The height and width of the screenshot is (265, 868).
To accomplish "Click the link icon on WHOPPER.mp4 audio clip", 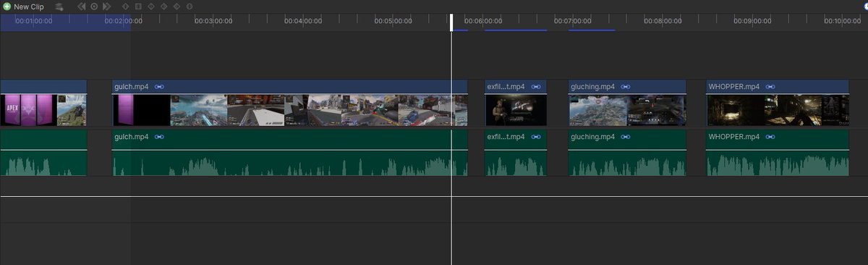I will [x=770, y=137].
